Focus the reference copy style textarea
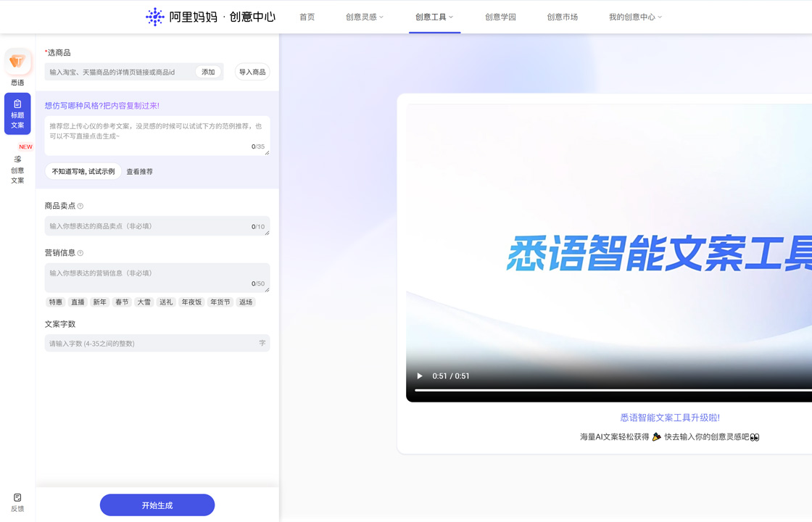 pyautogui.click(x=157, y=136)
